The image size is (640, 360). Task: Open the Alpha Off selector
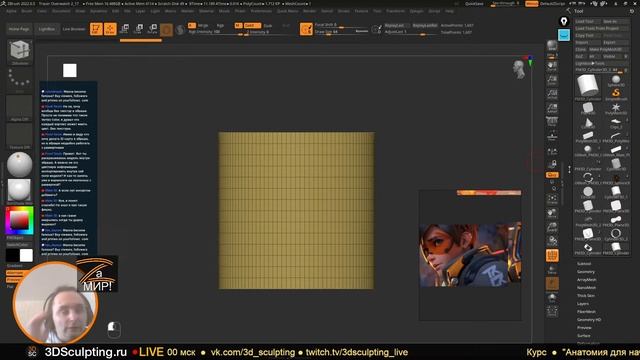click(x=19, y=108)
